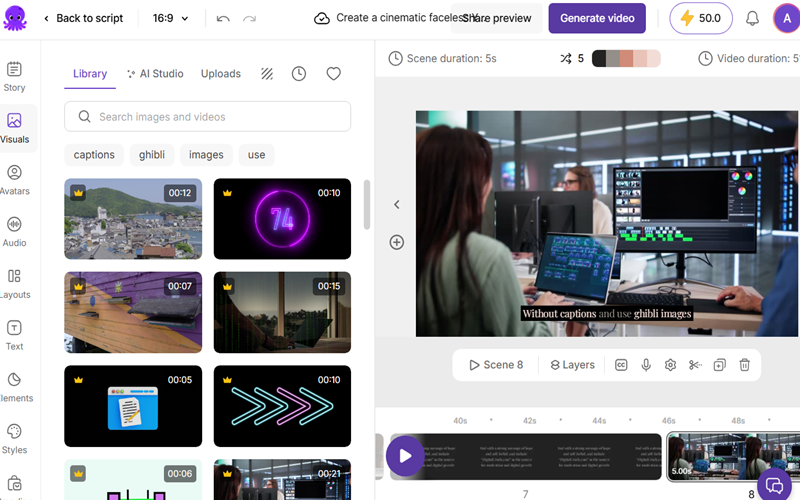The width and height of the screenshot is (800, 500).
Task: Click the delete scene trash icon
Action: coord(744,365)
